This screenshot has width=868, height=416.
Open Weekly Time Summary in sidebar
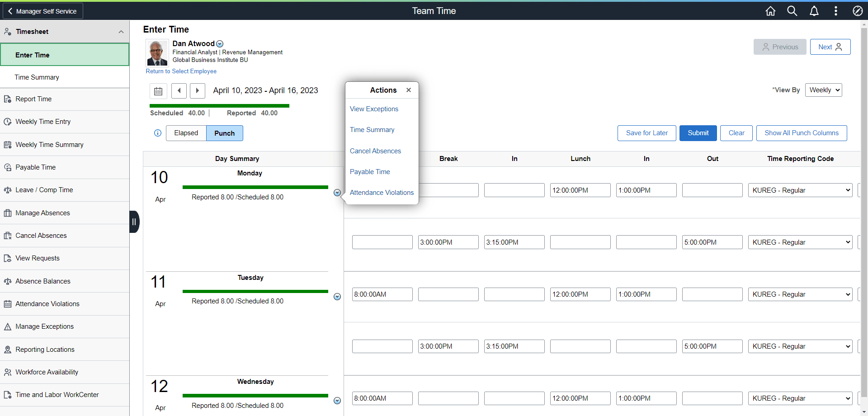point(65,145)
